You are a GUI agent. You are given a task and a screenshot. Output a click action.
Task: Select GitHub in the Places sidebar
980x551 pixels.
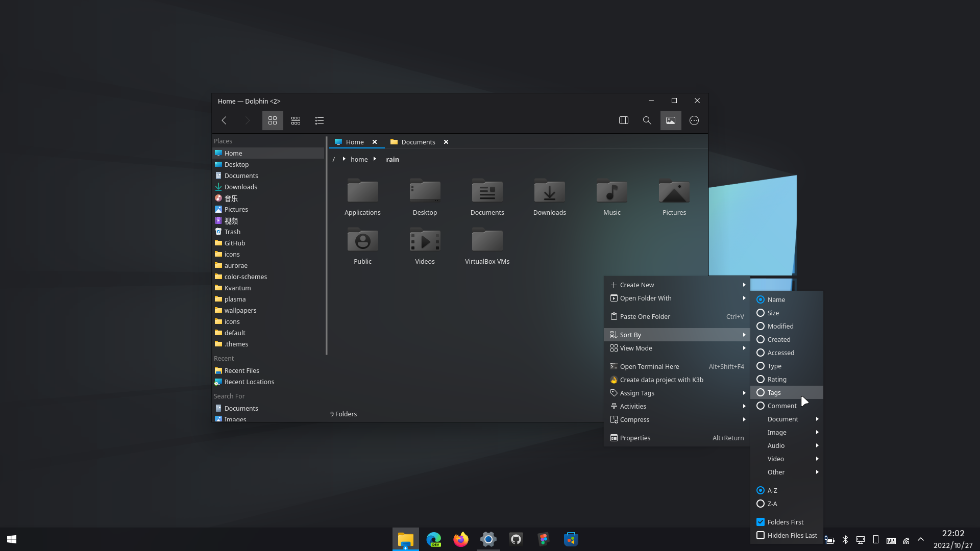(268, 243)
